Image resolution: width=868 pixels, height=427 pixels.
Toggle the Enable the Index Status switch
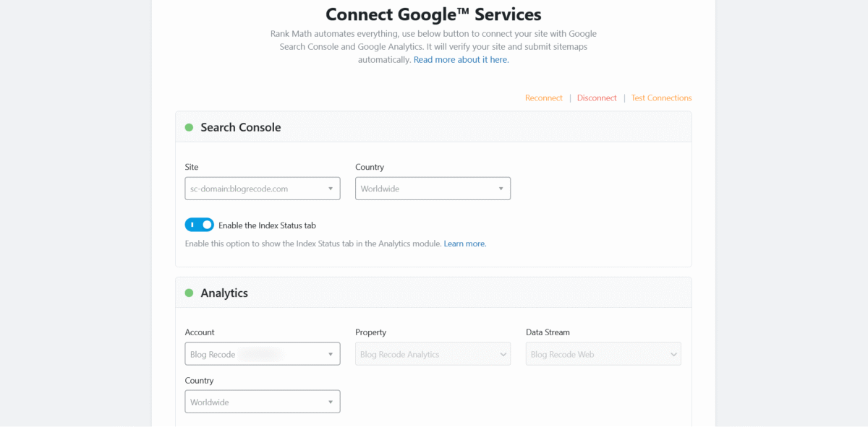pyautogui.click(x=200, y=225)
